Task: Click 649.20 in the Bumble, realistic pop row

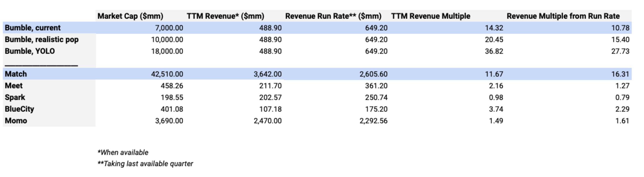Action: pos(376,40)
